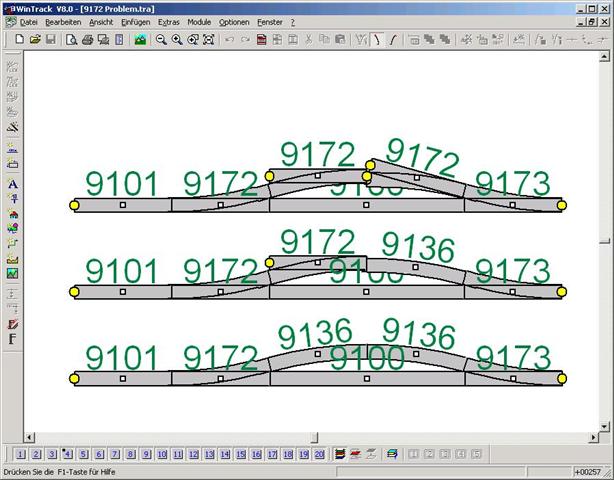Click the red parts list icon
This screenshot has width=614, height=480.
click(x=262, y=39)
